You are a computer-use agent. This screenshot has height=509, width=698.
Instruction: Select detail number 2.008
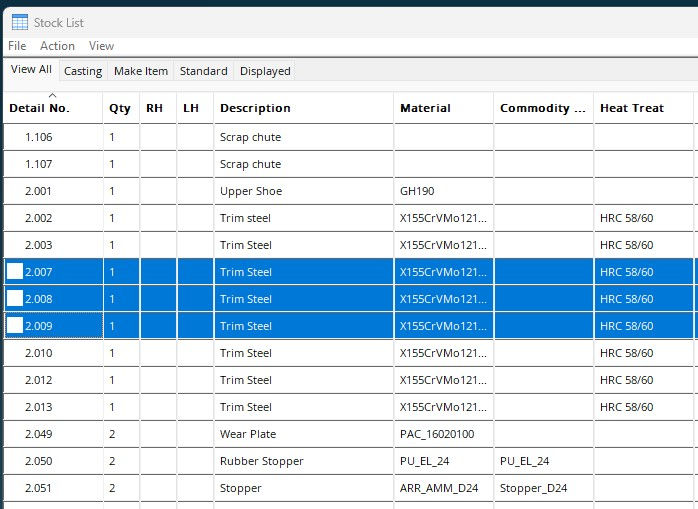[x=39, y=299]
